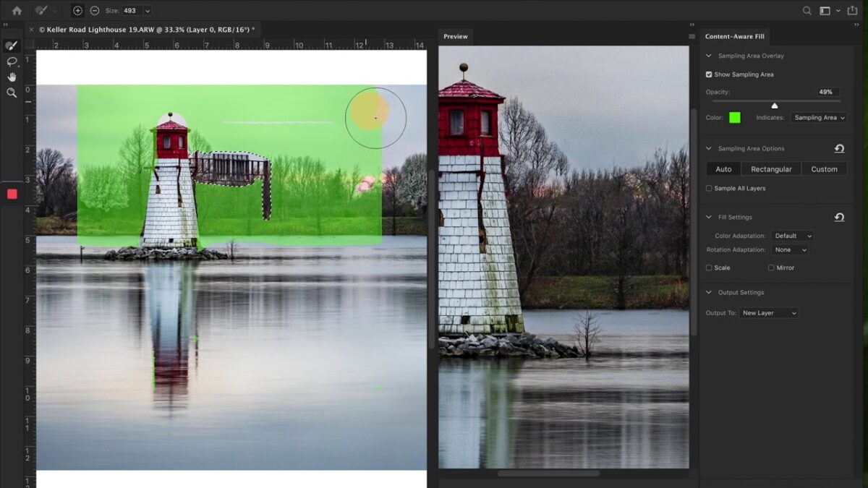Enable Sample All Layers checkbox
The image size is (868, 488).
pos(709,188)
